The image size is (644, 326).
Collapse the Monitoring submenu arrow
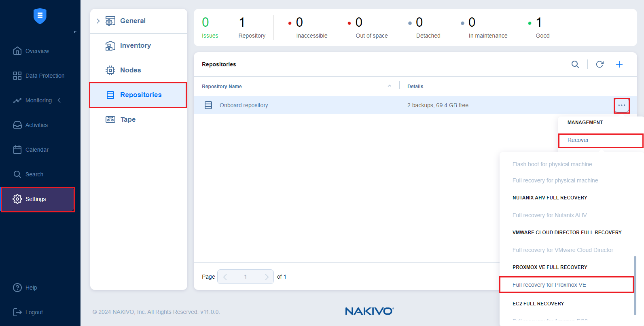59,100
